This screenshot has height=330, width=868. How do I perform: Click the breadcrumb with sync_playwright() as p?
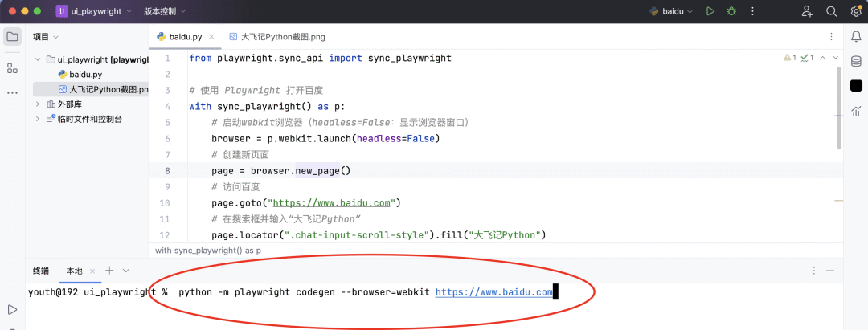208,251
